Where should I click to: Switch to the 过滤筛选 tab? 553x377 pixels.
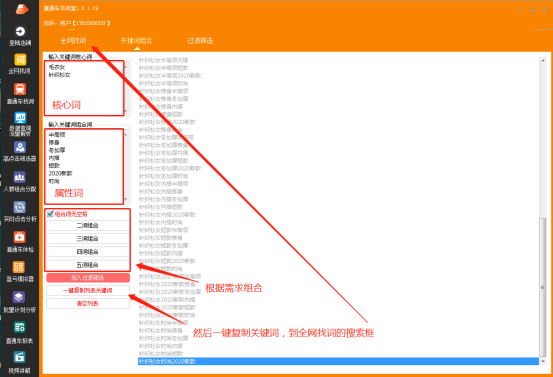point(200,41)
